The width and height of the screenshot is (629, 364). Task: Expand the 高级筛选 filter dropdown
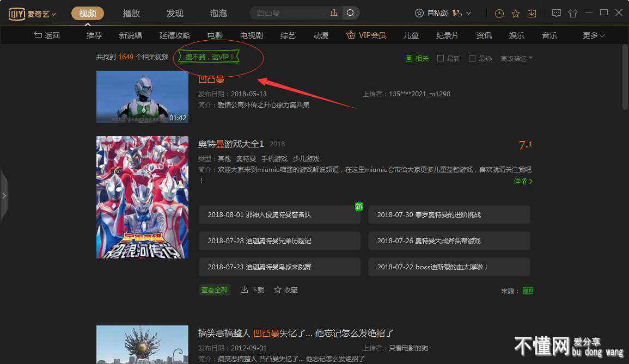click(516, 58)
